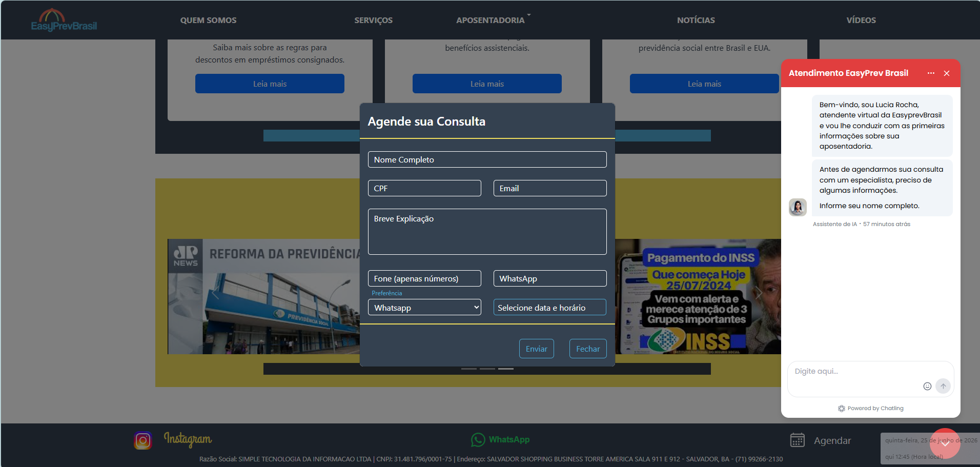This screenshot has height=467, width=980.
Task: Collapse chat with red chevron bubble
Action: click(x=945, y=443)
